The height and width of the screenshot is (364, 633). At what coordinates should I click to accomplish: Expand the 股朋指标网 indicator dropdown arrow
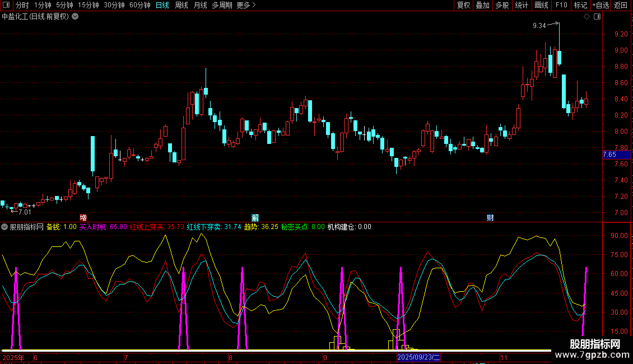5,227
